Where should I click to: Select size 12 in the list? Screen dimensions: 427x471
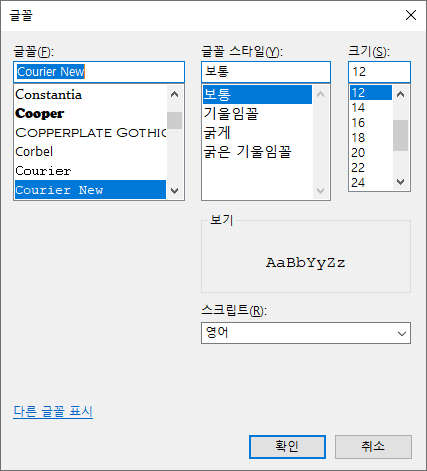click(x=371, y=93)
